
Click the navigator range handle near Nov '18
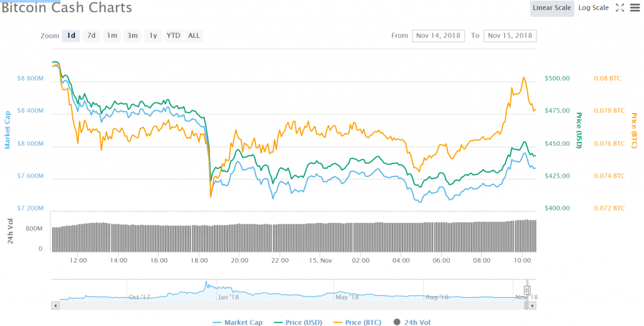(527, 290)
